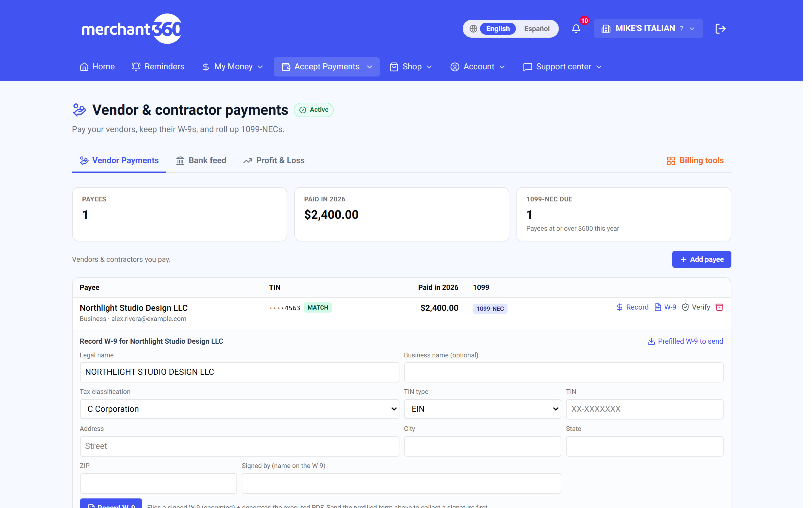Verify TIN for Northlight Studio Design
Viewport: 812px width, 508px height.
(696, 307)
